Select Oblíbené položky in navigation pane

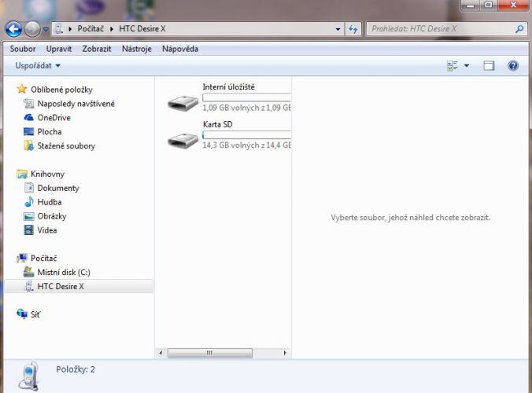point(61,90)
